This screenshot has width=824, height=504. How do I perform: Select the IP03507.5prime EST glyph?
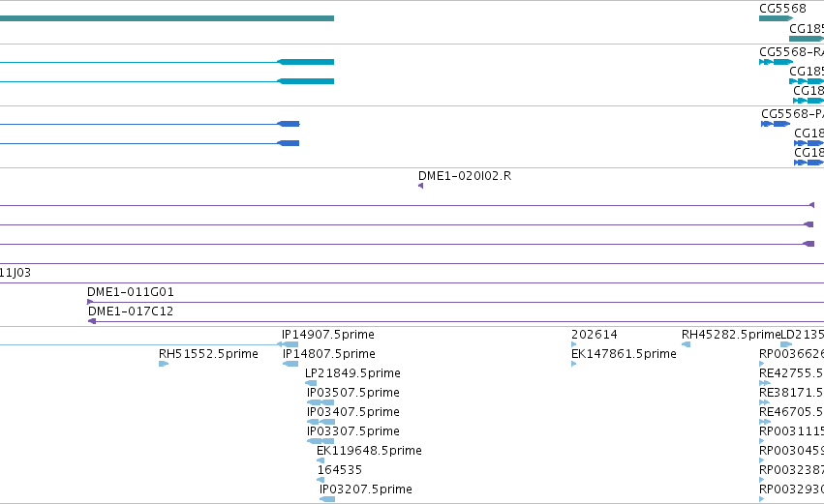click(320, 402)
